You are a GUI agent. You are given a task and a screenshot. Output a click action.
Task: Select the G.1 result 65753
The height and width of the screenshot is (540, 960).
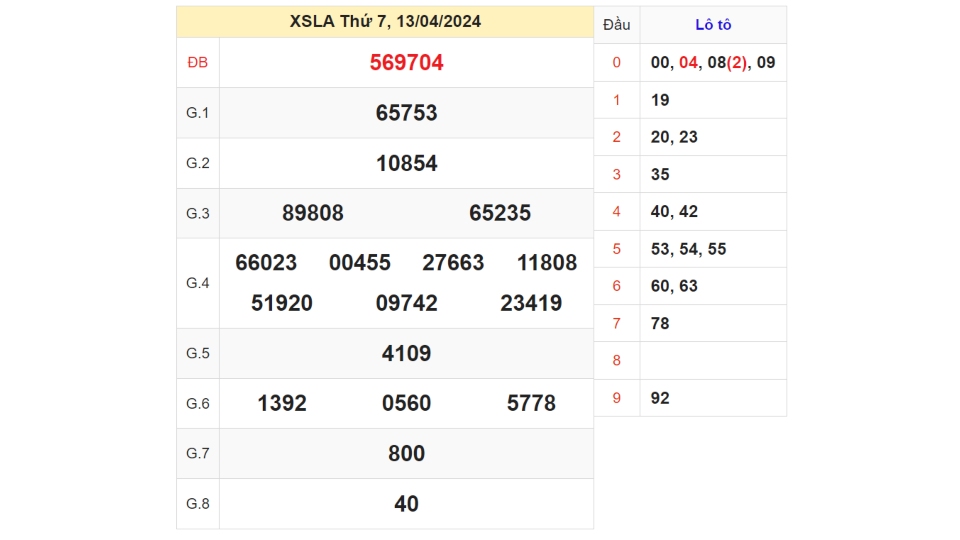point(407,113)
